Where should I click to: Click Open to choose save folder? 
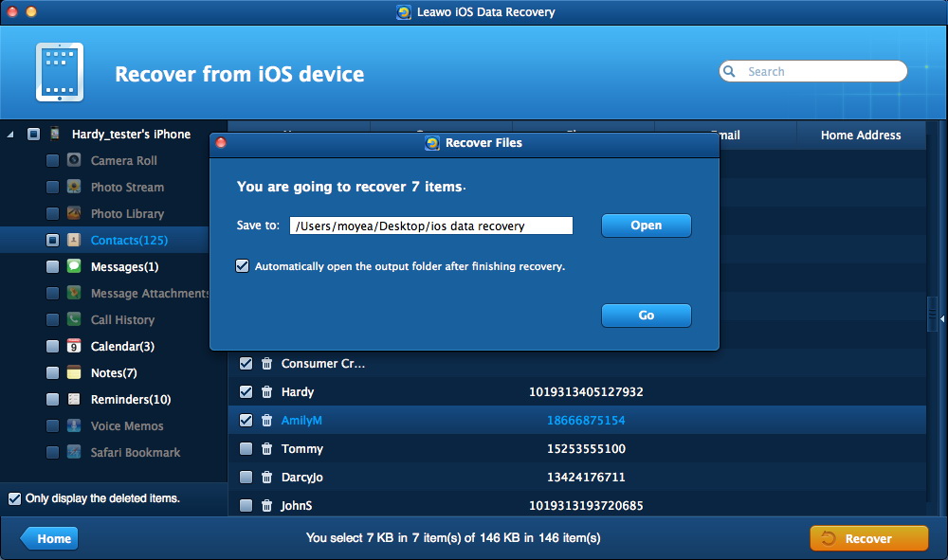click(646, 226)
